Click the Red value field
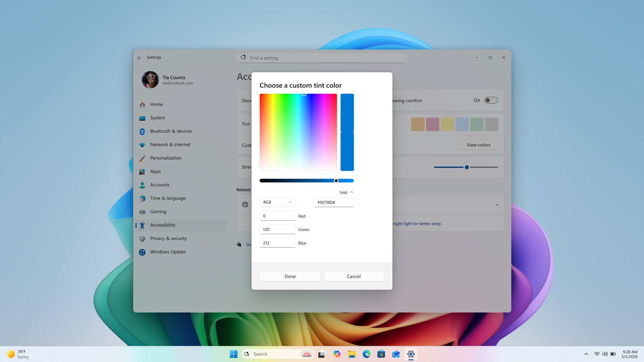 click(x=277, y=216)
